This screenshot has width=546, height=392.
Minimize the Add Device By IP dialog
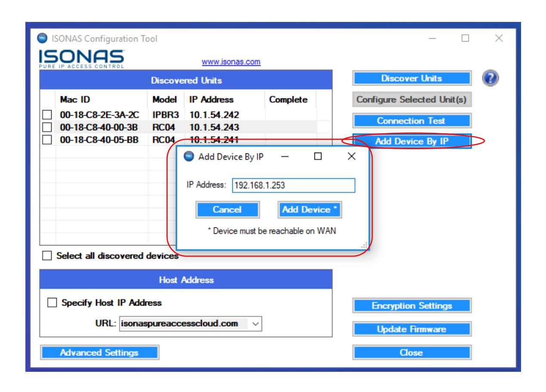pyautogui.click(x=285, y=156)
